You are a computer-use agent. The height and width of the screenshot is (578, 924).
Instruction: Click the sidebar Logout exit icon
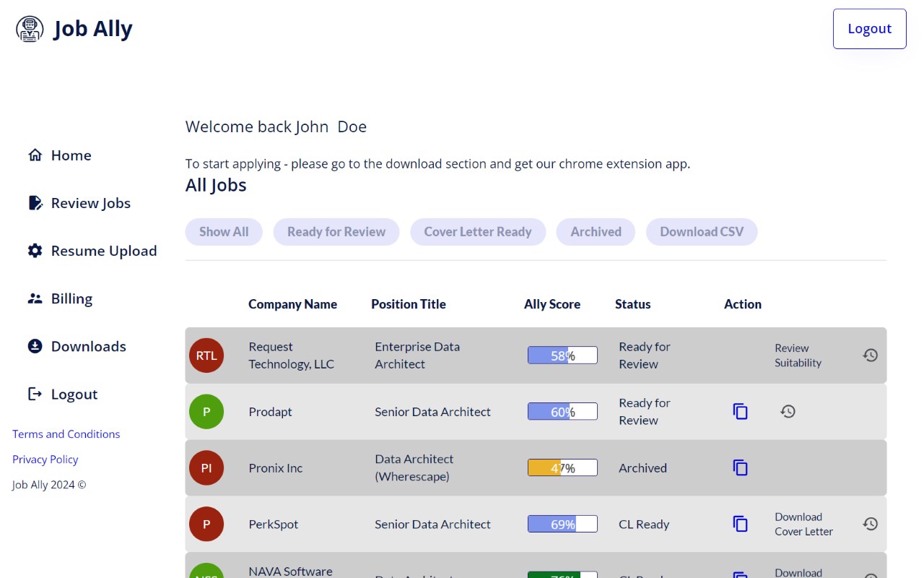pyautogui.click(x=35, y=394)
